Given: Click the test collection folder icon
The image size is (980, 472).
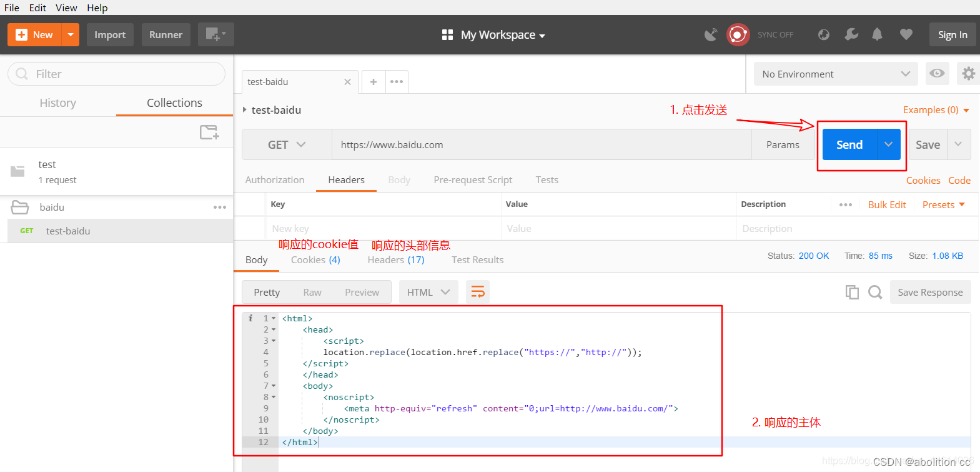Looking at the screenshot, I should (17, 171).
